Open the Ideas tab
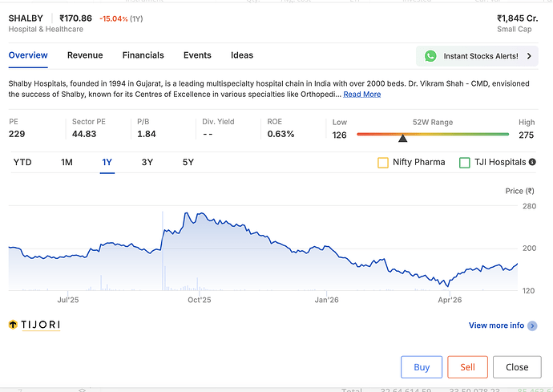This screenshot has width=553, height=392. (242, 55)
